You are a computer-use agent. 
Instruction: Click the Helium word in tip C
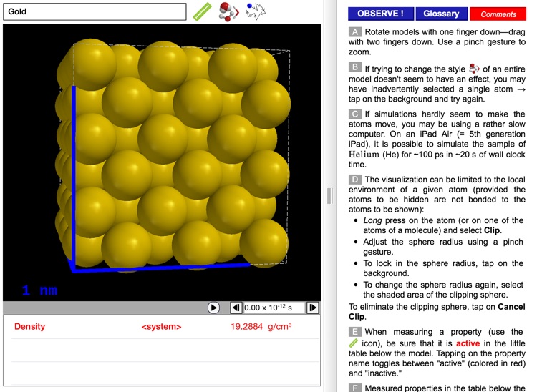(x=364, y=155)
